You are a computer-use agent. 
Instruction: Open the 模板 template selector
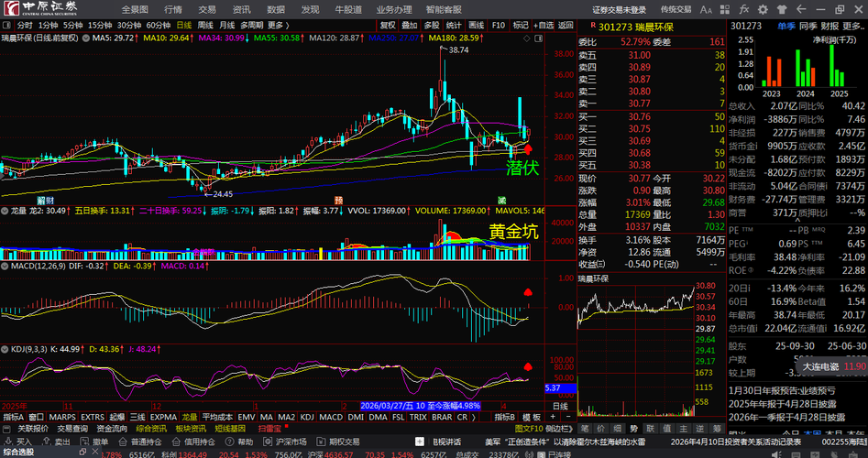(x=532, y=417)
